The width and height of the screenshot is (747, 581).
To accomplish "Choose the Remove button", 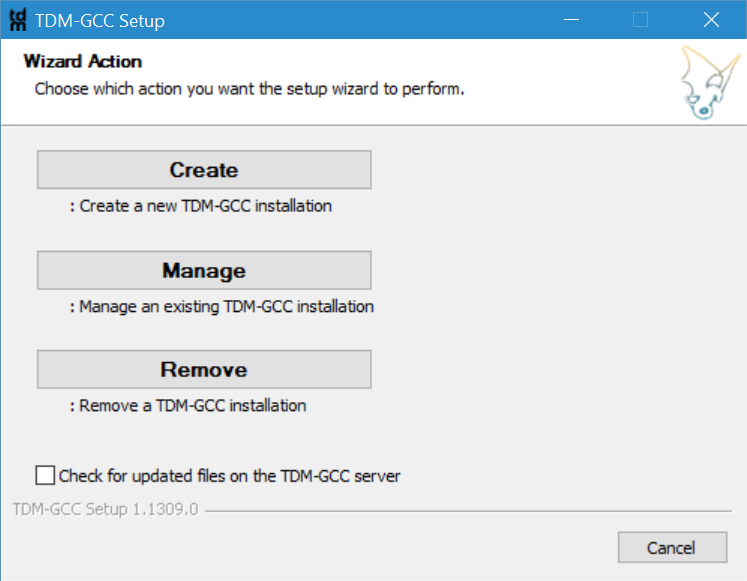I will (x=204, y=370).
